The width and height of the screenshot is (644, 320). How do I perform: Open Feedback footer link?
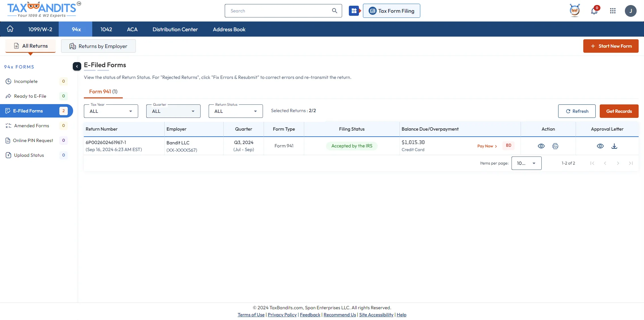[310, 315]
